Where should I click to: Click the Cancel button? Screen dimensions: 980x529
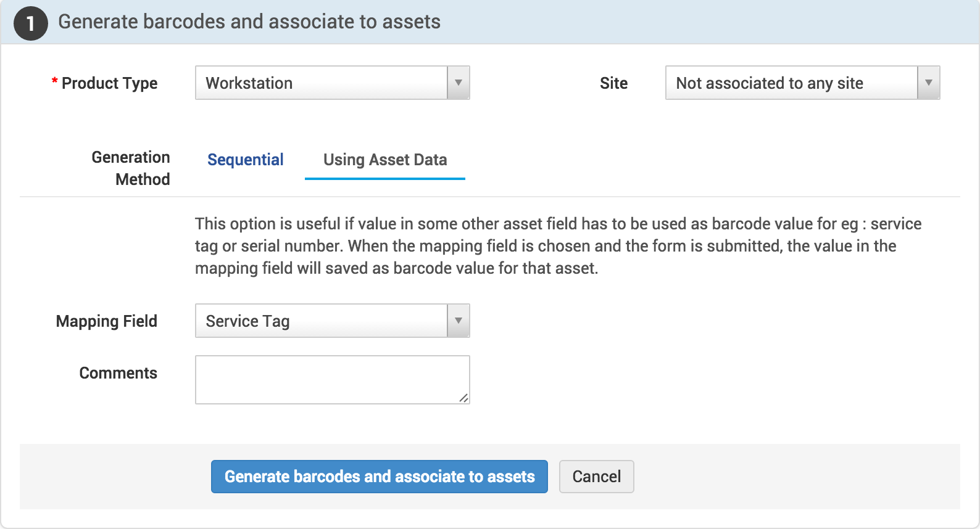click(596, 476)
